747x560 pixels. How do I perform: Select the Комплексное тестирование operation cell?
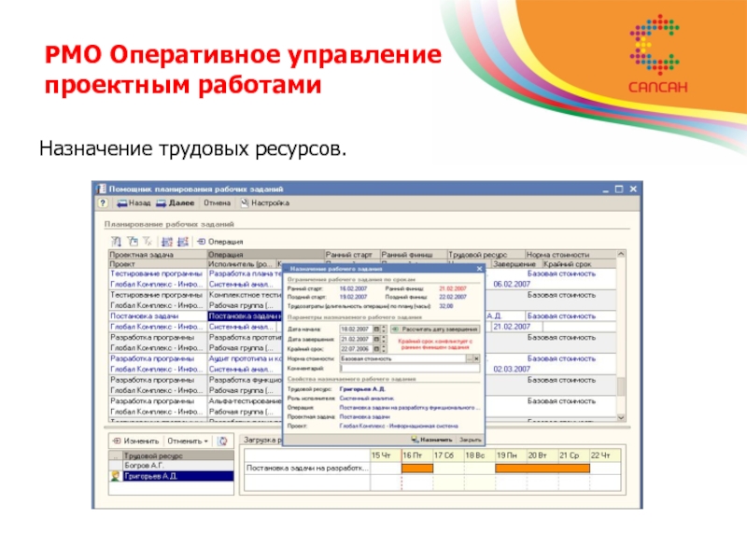pyautogui.click(x=246, y=295)
